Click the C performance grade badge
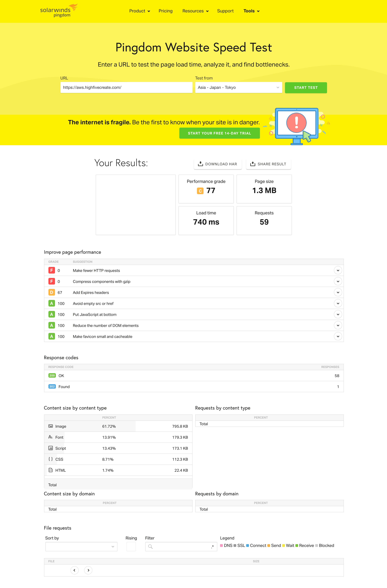387x588 pixels. pyautogui.click(x=200, y=191)
